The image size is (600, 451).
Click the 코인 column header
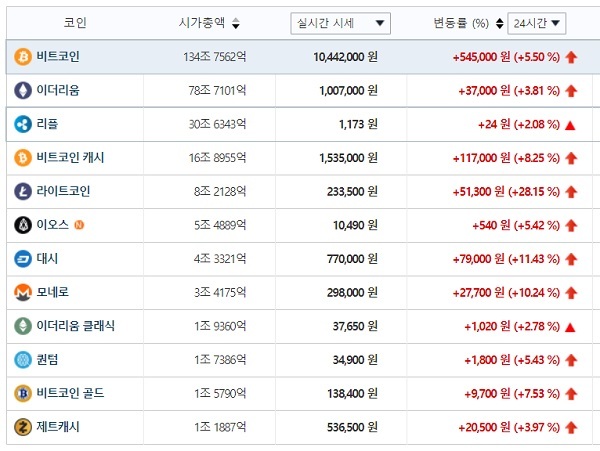(x=75, y=23)
